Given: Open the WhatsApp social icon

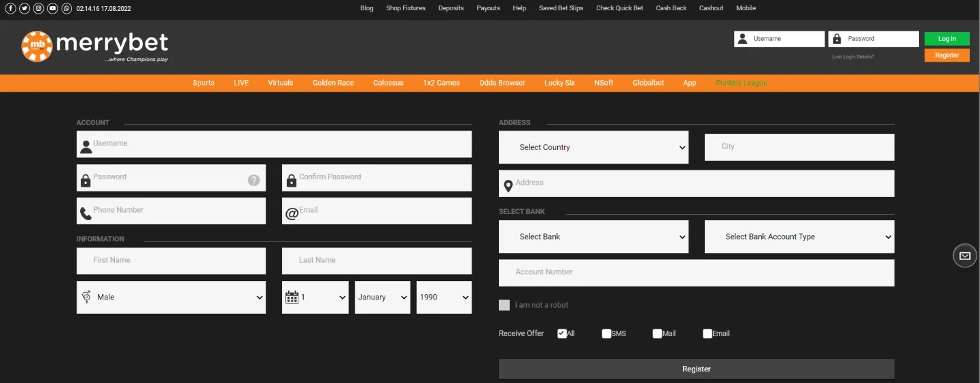Looking at the screenshot, I should (66, 8).
